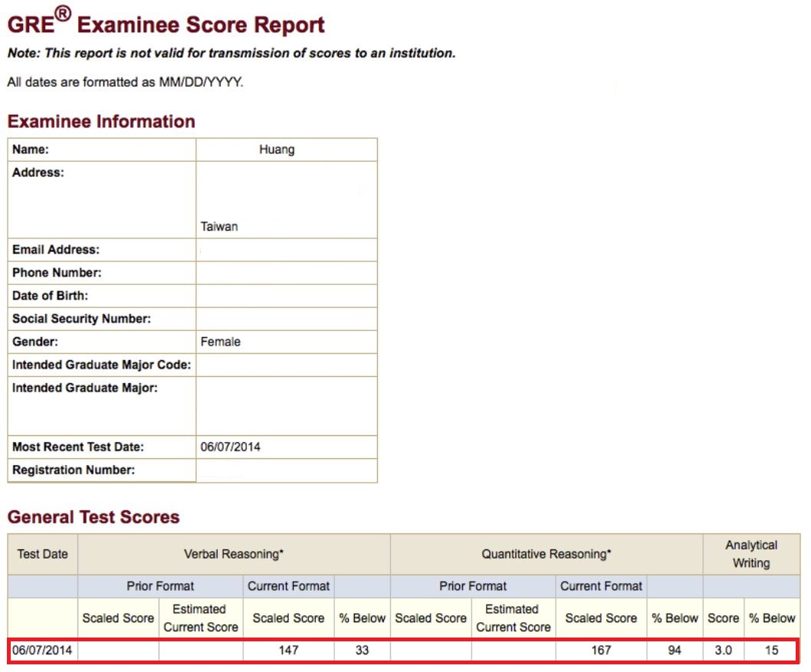This screenshot has width=811, height=672.
Task: Select the verbal scaled score 147
Action: click(x=289, y=651)
